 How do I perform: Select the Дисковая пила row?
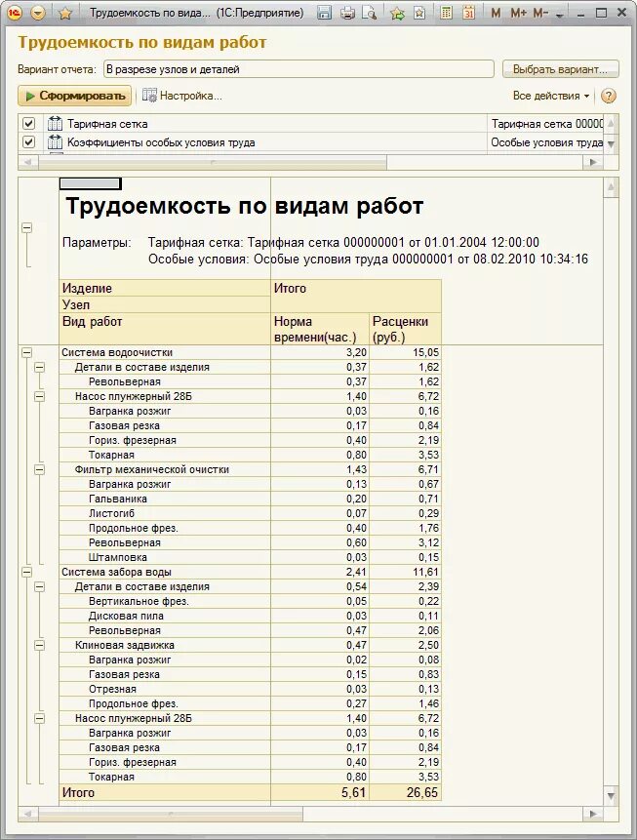coord(250,616)
